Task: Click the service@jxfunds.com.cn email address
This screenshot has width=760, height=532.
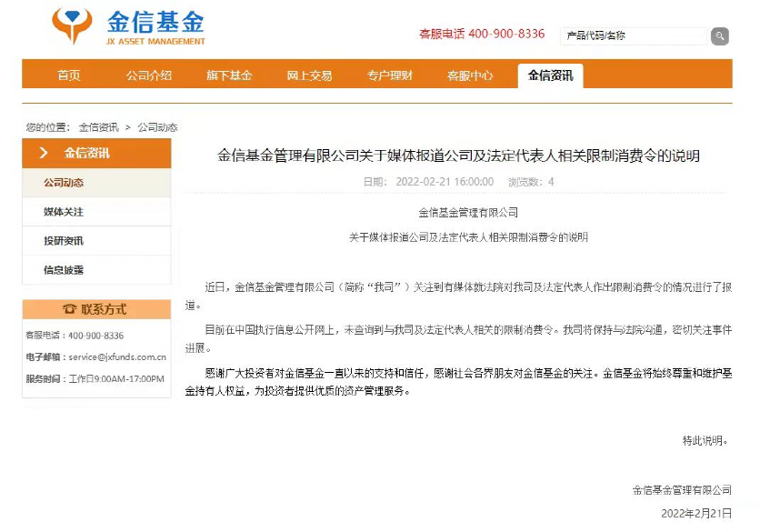Action: pyautogui.click(x=117, y=356)
